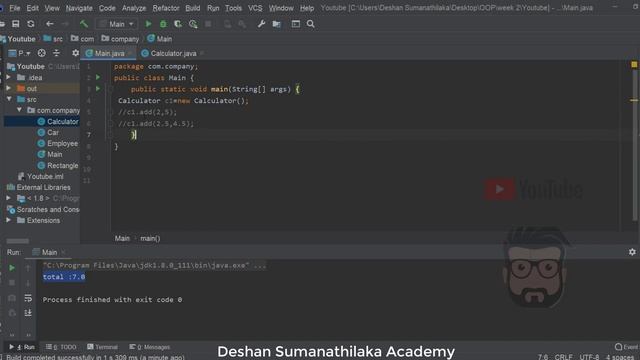Open the File menu

pos(15,8)
